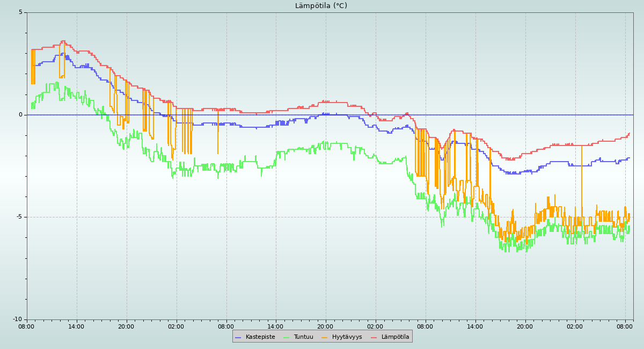Click the highest peak of red Lämpötila line
This screenshot has width=644, height=349.
point(63,41)
